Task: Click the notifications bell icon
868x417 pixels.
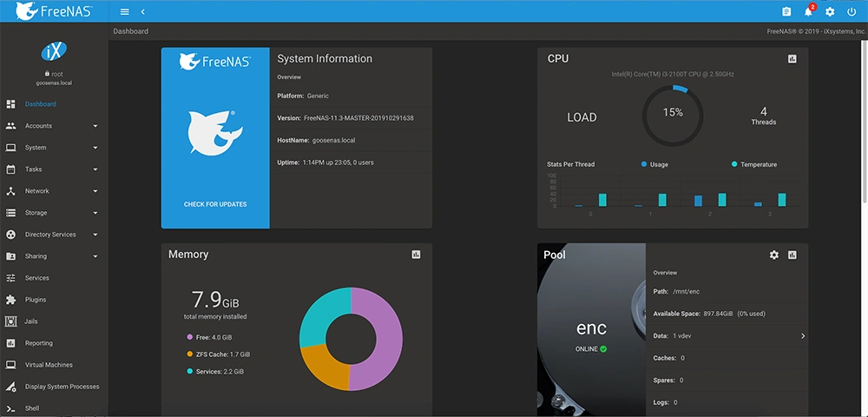Action: 808,12
